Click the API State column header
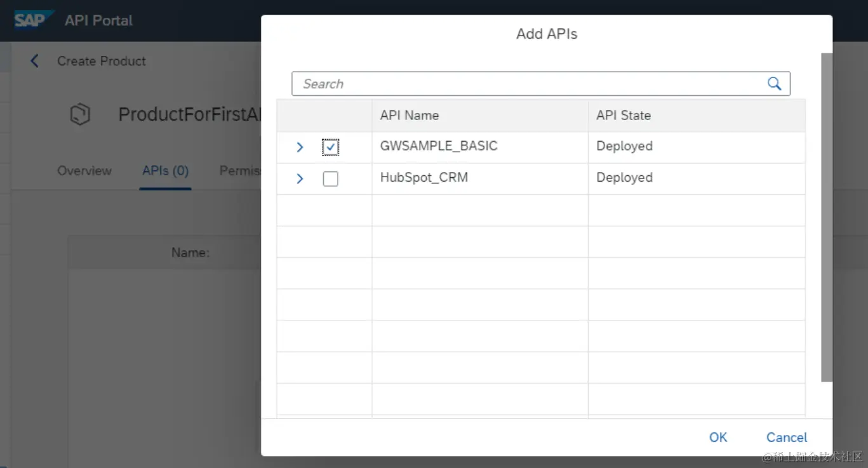 [x=624, y=116]
